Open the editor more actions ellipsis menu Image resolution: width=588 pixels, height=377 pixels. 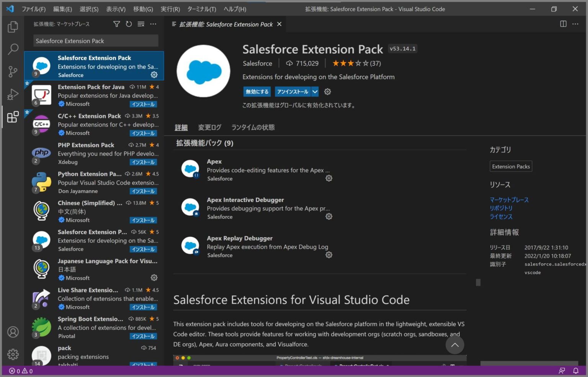pyautogui.click(x=576, y=24)
